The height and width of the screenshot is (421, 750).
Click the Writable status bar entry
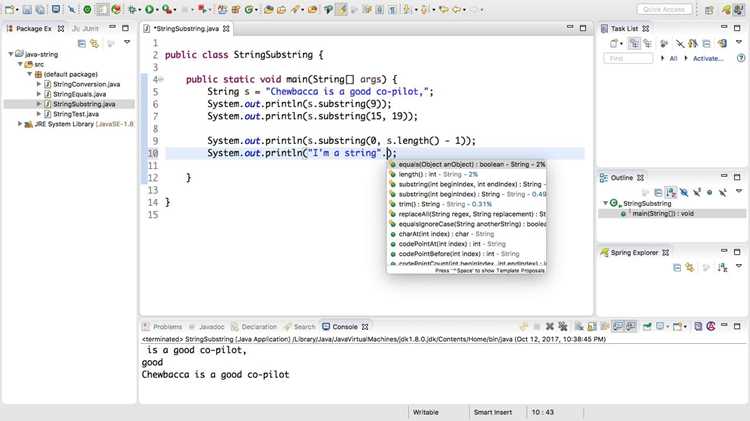tap(425, 412)
